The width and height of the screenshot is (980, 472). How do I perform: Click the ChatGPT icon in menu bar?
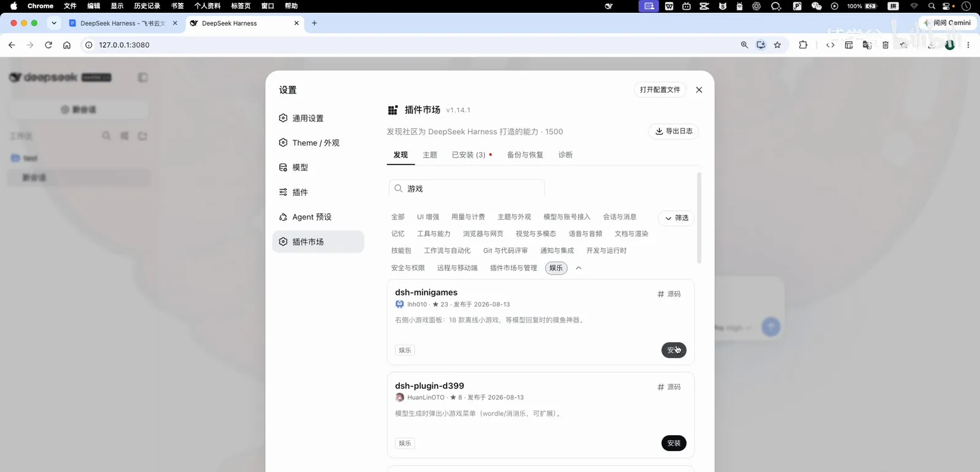pyautogui.click(x=756, y=6)
